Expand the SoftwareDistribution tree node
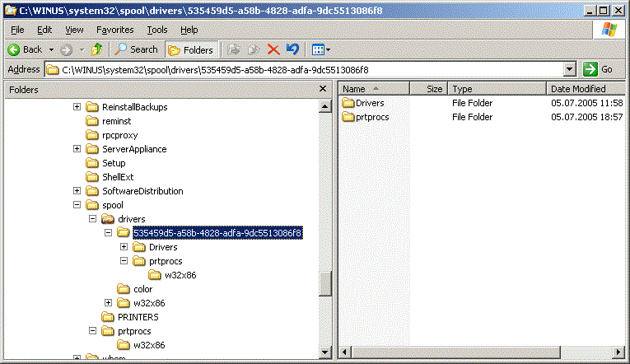 77,191
